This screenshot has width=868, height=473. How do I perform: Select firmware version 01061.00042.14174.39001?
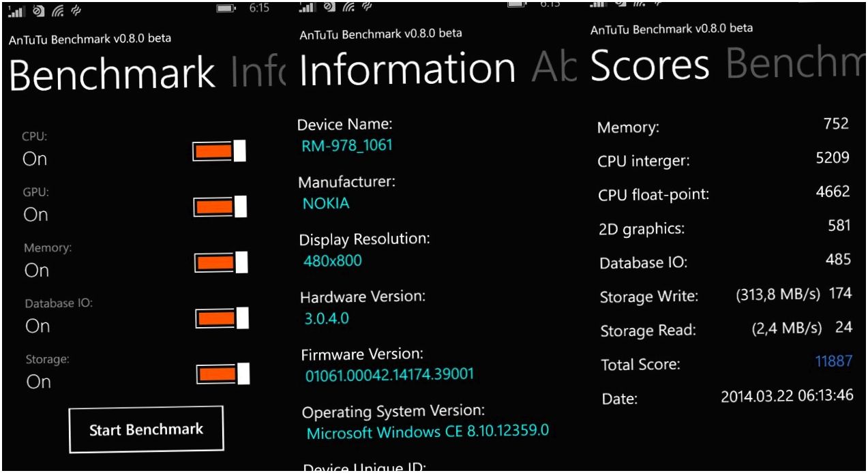point(389,375)
